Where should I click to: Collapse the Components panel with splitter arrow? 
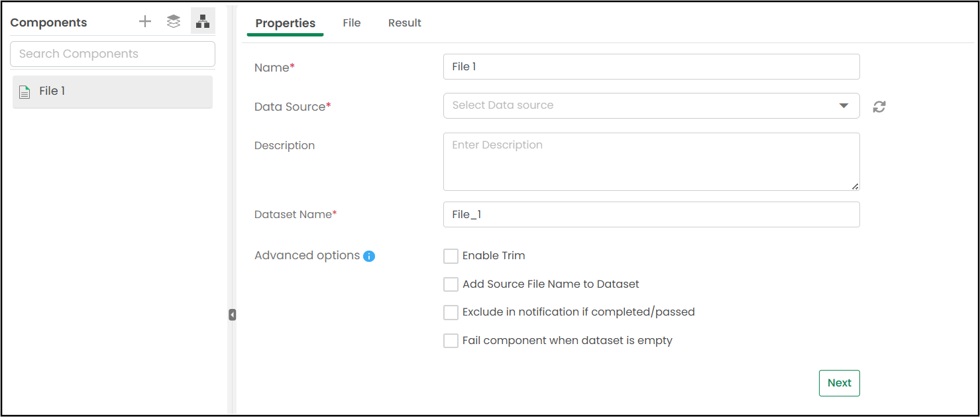coord(232,314)
